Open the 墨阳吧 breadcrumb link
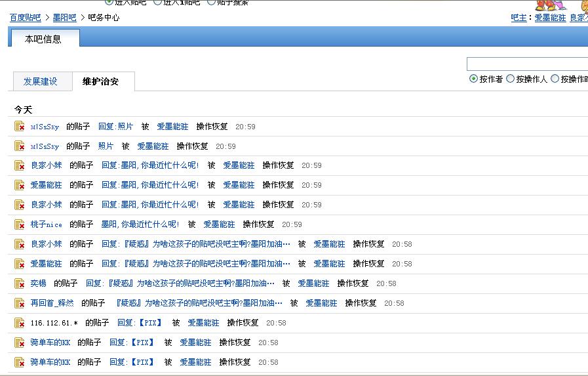Screen dimensions: 588x376 pyautogui.click(x=64, y=18)
